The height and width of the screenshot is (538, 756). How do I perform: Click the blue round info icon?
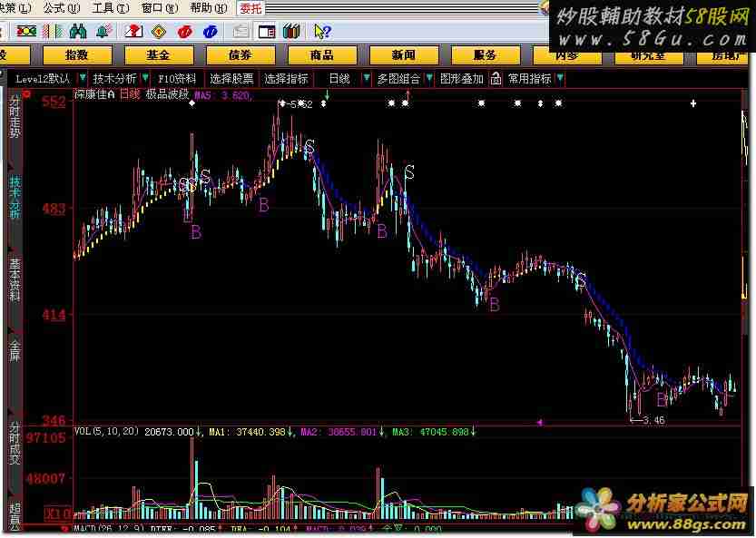(211, 32)
